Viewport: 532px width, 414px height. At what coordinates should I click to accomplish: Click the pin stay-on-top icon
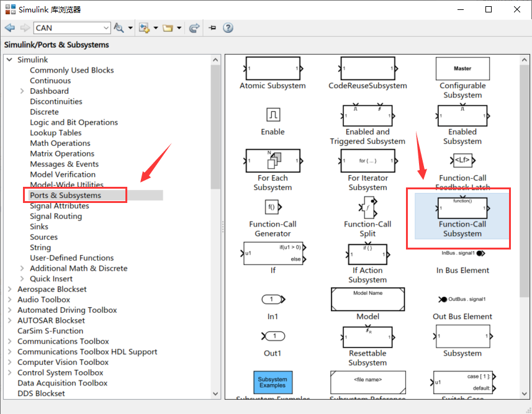[212, 28]
